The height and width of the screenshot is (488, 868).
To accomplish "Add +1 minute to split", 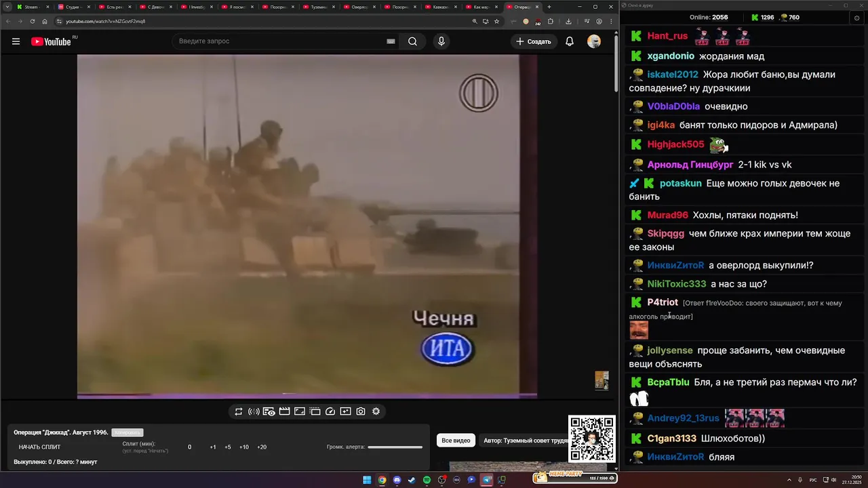I will pos(213,447).
